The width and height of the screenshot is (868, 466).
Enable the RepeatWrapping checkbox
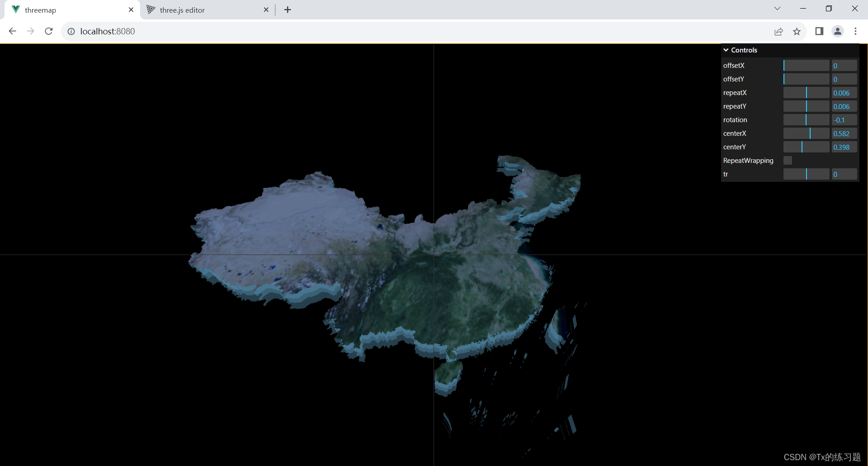tap(788, 160)
